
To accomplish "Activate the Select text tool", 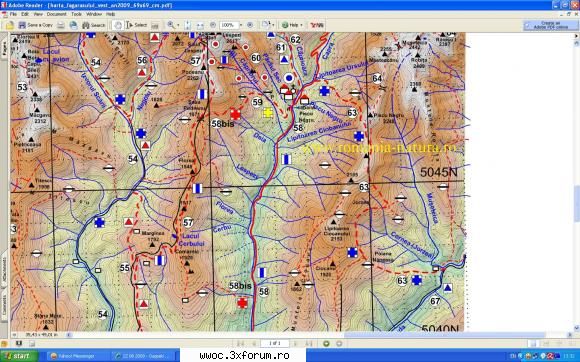I will 136,25.
